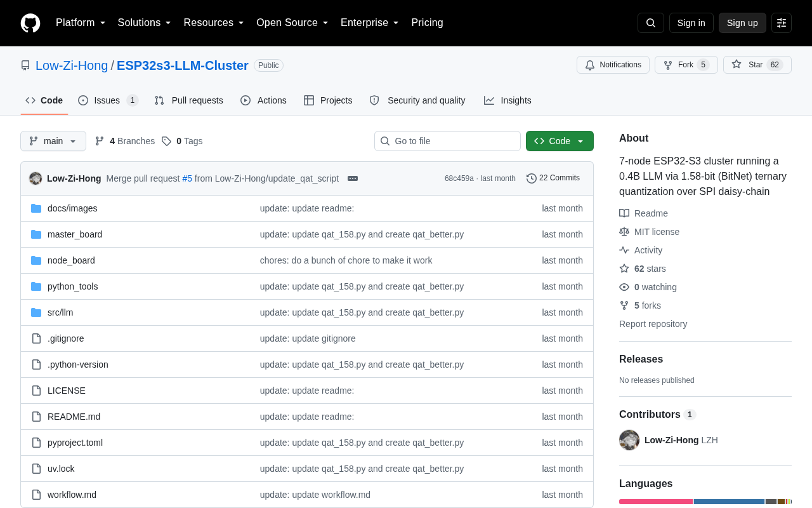The width and height of the screenshot is (812, 508).
Task: Open the main branch selector dropdown
Action: pos(53,141)
